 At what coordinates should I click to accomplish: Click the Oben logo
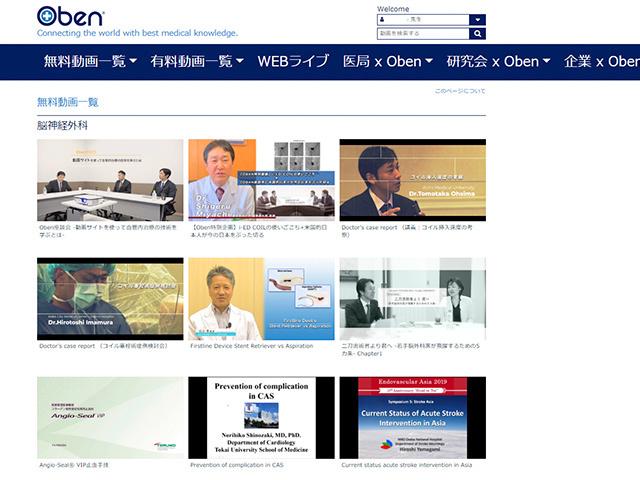(x=70, y=16)
